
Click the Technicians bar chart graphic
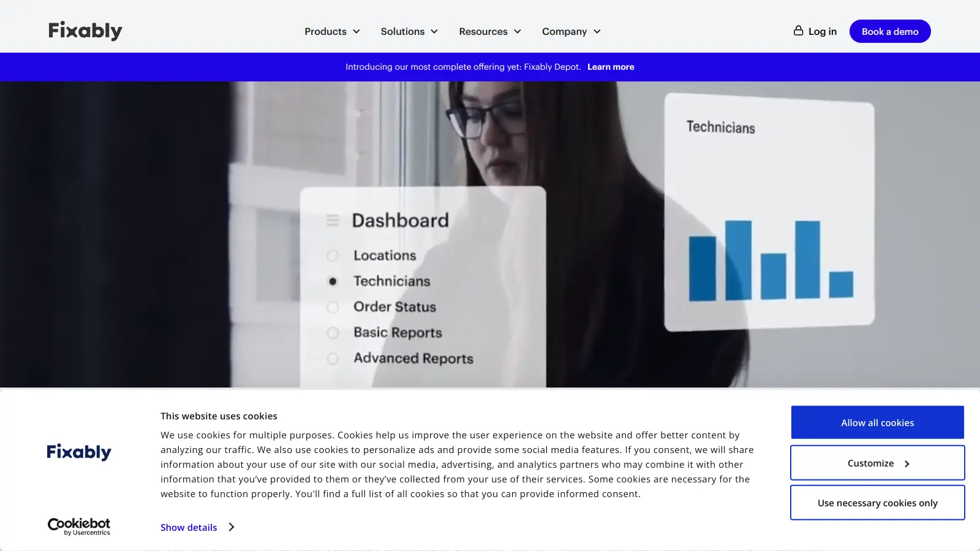pos(771,261)
